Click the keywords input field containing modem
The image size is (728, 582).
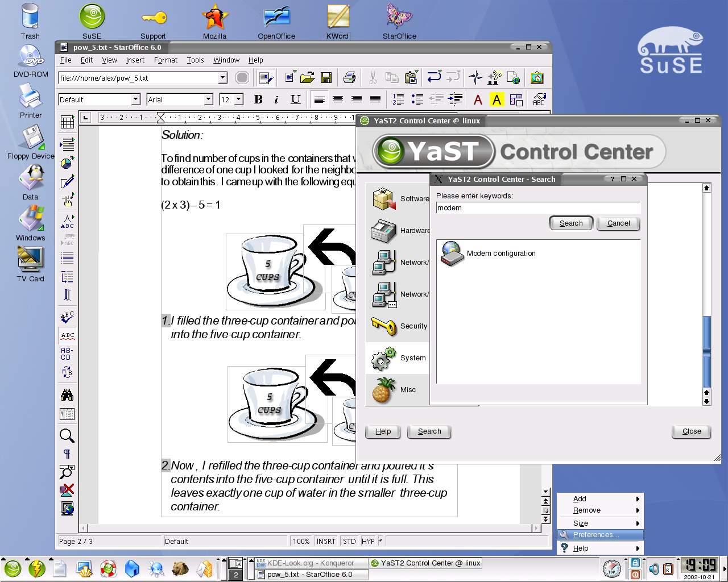pyautogui.click(x=538, y=208)
